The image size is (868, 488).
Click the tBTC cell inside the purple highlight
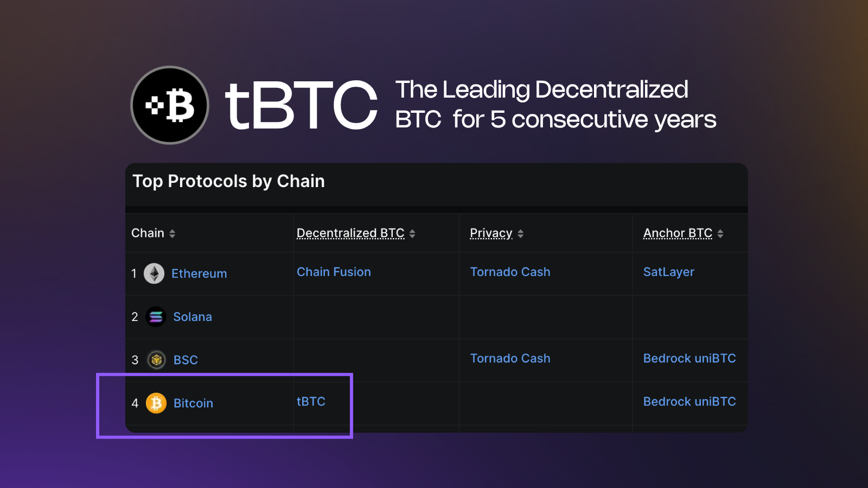pyautogui.click(x=311, y=401)
